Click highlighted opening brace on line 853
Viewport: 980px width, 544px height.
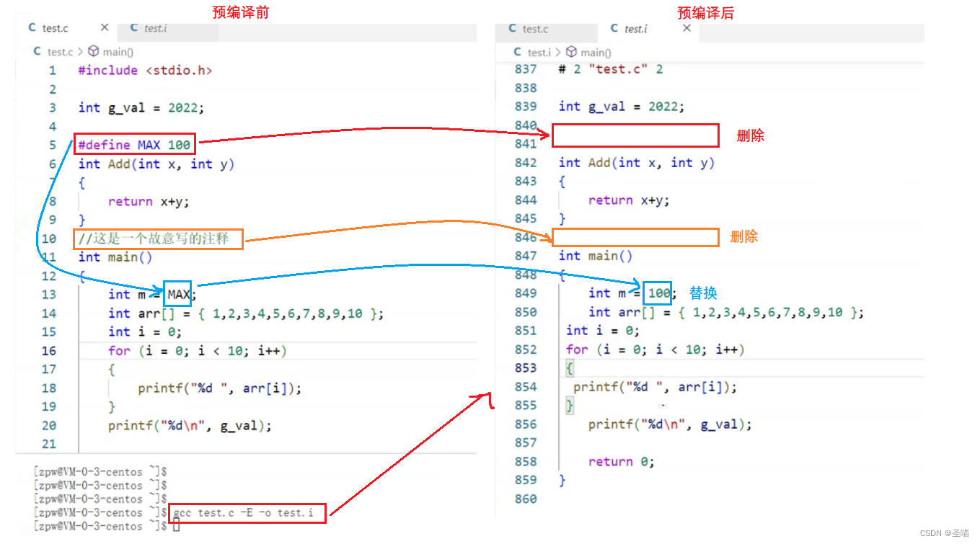click(570, 369)
